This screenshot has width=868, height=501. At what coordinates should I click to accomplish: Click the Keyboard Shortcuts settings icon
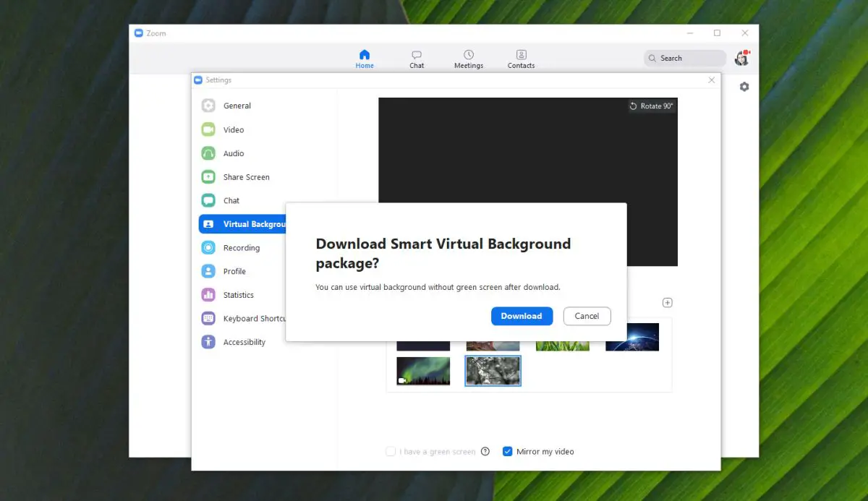pos(208,319)
